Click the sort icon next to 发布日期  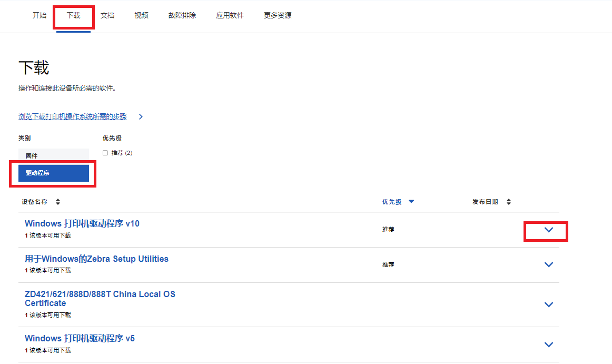(x=509, y=202)
